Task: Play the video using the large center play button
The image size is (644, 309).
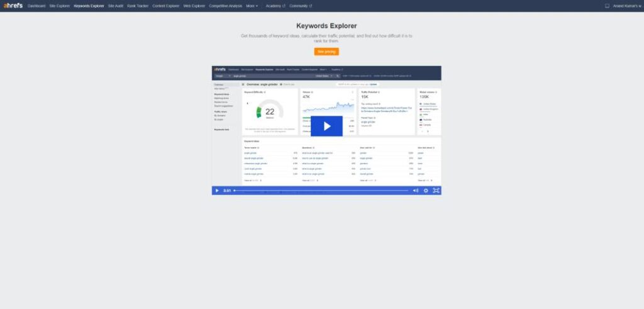Action: 326,126
